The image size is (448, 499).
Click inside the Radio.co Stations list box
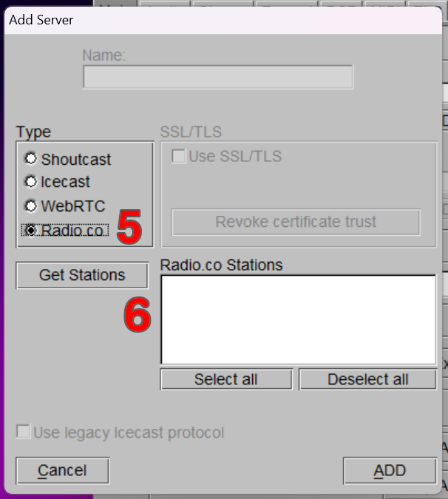pyautogui.click(x=297, y=319)
